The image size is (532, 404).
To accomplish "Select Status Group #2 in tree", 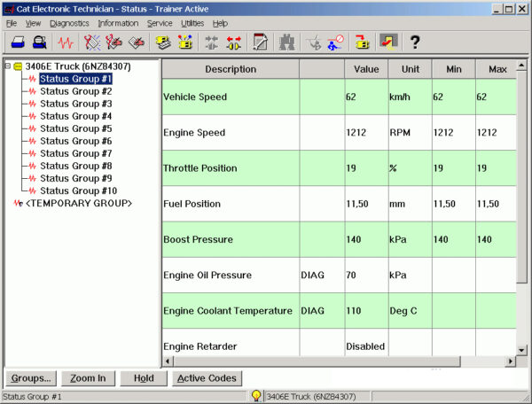I will (x=75, y=91).
